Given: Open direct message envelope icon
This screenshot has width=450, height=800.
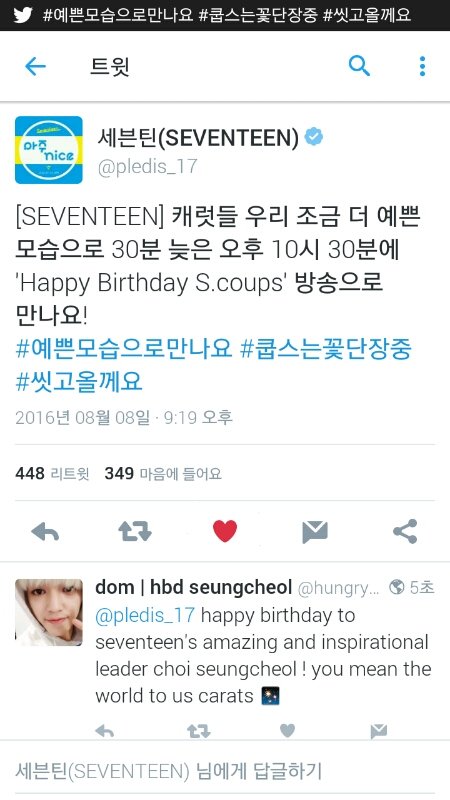Looking at the screenshot, I should click(315, 532).
